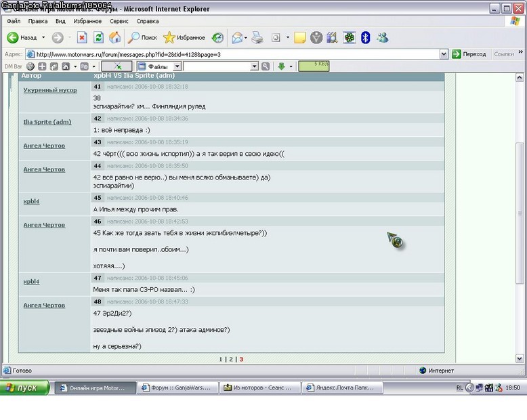Open the Вид menu

(60, 22)
